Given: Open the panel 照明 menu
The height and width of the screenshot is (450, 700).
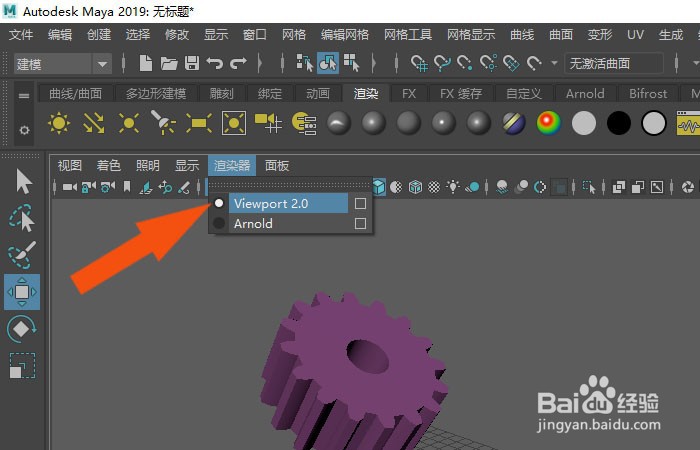Looking at the screenshot, I should click(147, 166).
